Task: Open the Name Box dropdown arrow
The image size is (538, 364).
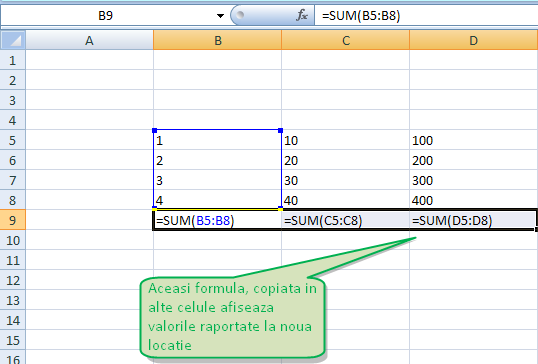Action: point(220,16)
